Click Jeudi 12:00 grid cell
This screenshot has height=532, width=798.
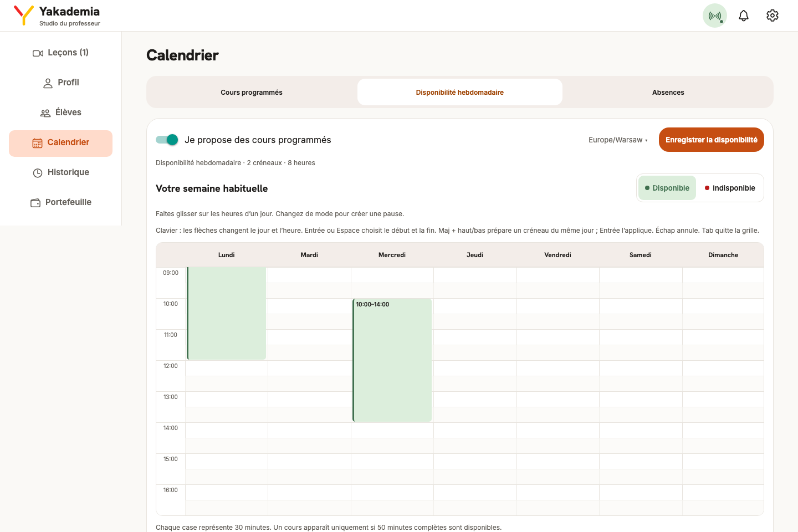tap(475, 368)
